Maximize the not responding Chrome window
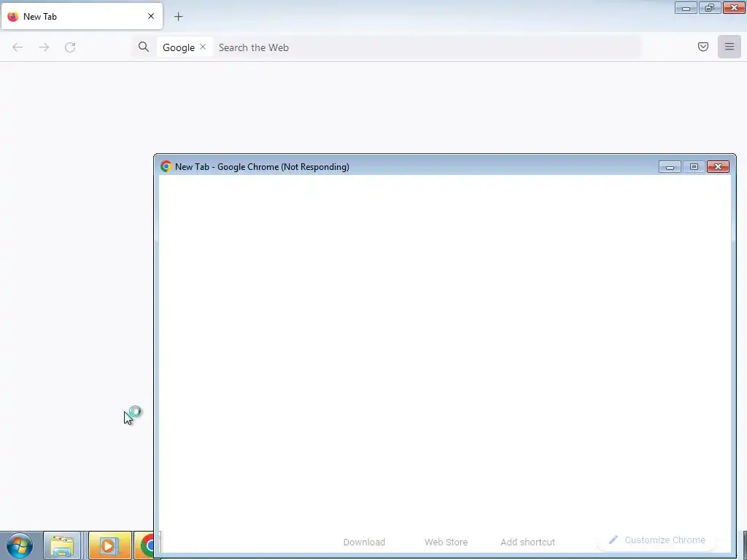The width and height of the screenshot is (747, 560). point(694,167)
